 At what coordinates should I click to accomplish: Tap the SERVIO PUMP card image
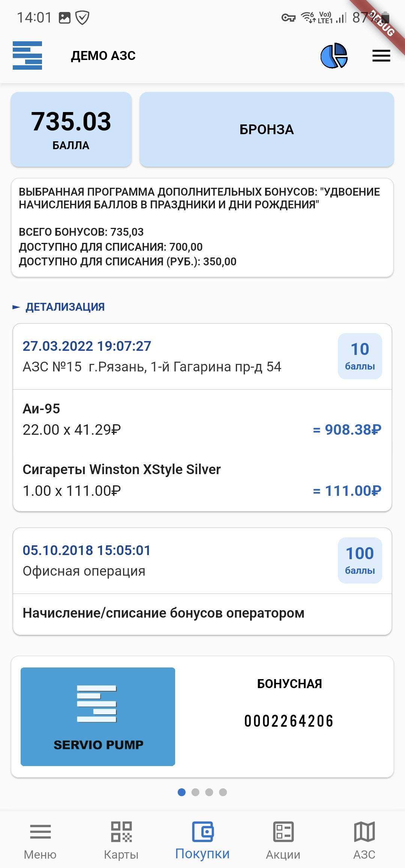(98, 716)
